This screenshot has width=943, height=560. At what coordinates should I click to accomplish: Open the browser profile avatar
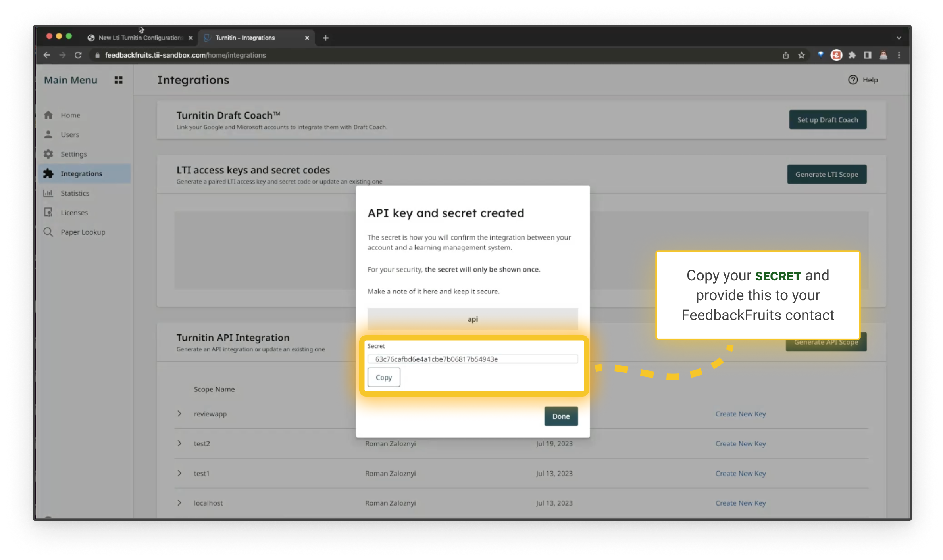(x=883, y=55)
